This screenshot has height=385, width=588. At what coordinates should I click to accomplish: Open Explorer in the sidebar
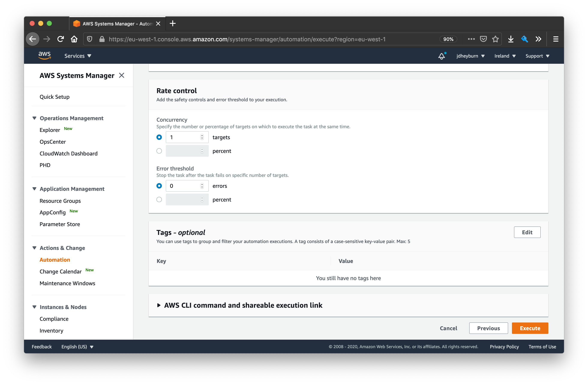point(50,130)
